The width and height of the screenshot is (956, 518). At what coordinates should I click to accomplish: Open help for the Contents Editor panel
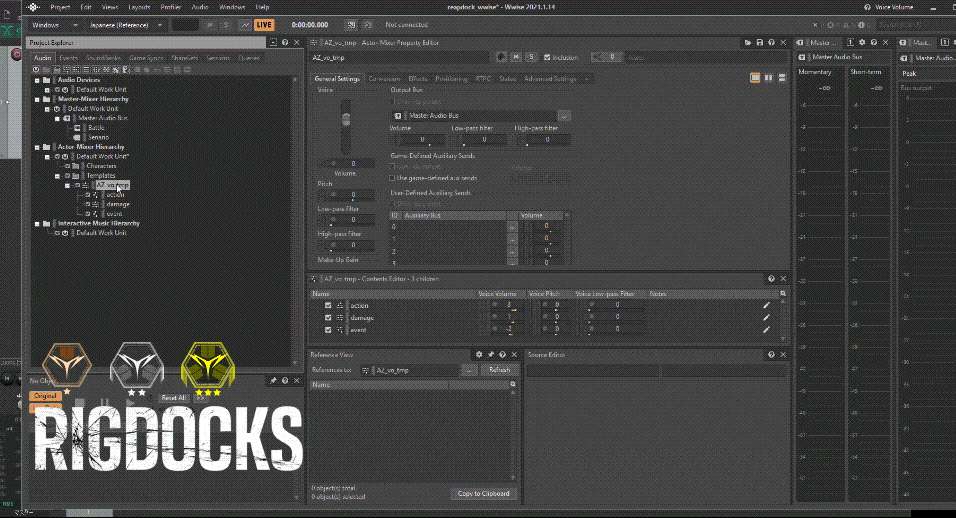(771, 279)
